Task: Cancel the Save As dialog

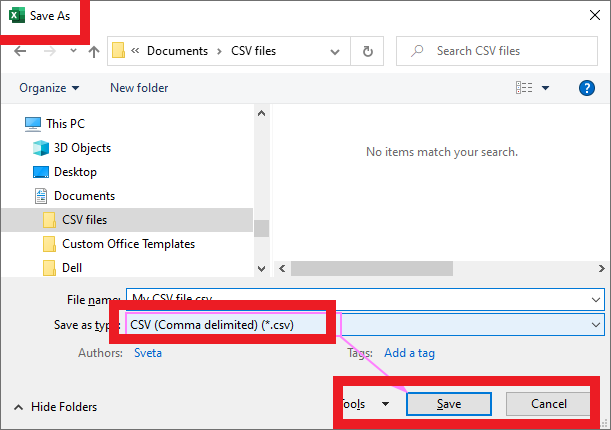Action: tap(549, 404)
